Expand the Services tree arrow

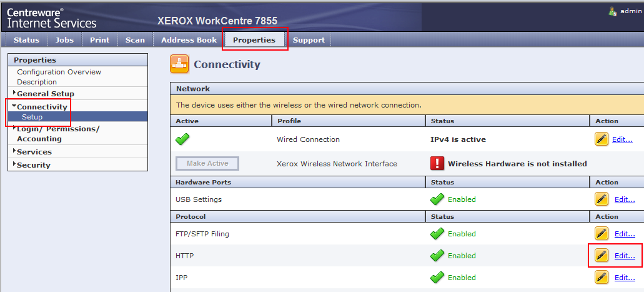tap(14, 151)
